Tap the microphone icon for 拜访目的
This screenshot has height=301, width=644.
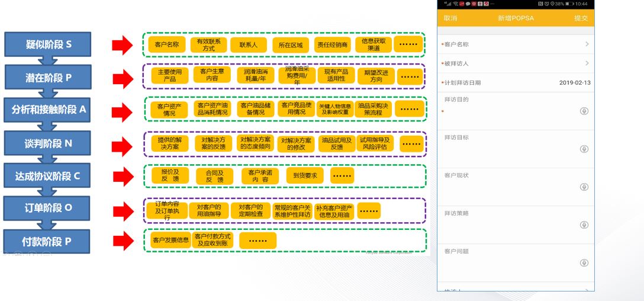[584, 111]
